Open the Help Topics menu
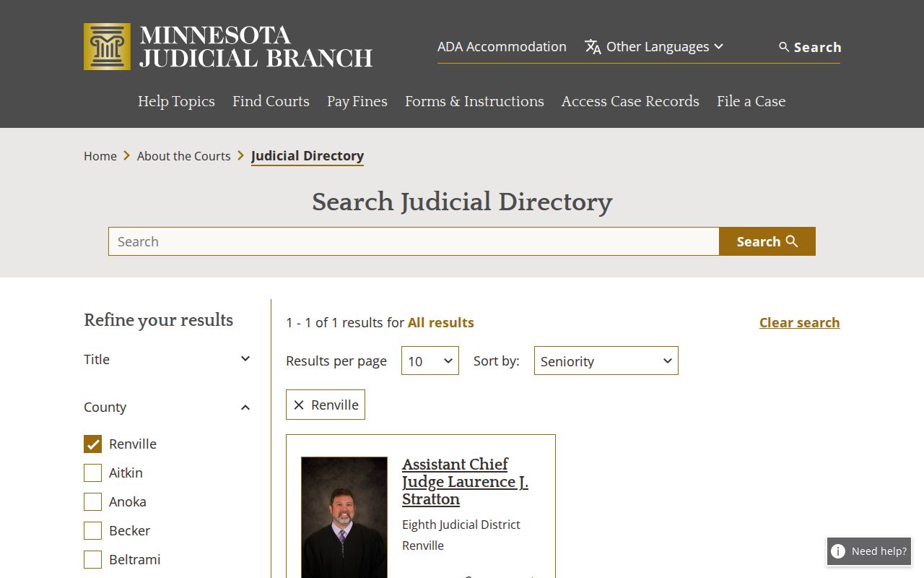This screenshot has width=924, height=578. tap(176, 101)
